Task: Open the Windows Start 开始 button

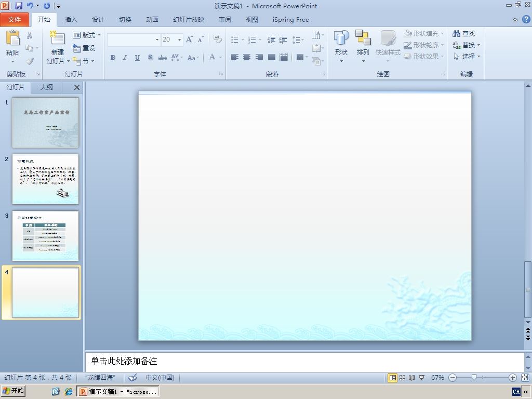Action: coord(13,391)
